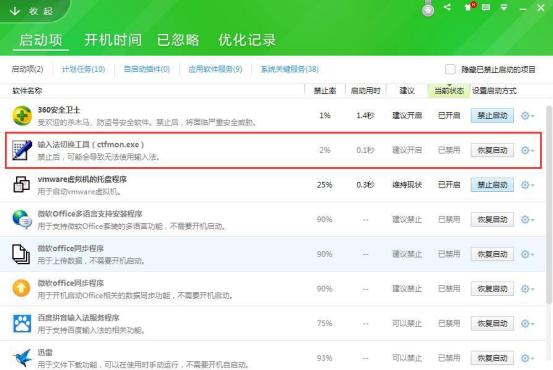This screenshot has width=553, height=370.
Task: Click the 93% disable rate of 迅雷
Action: [324, 358]
